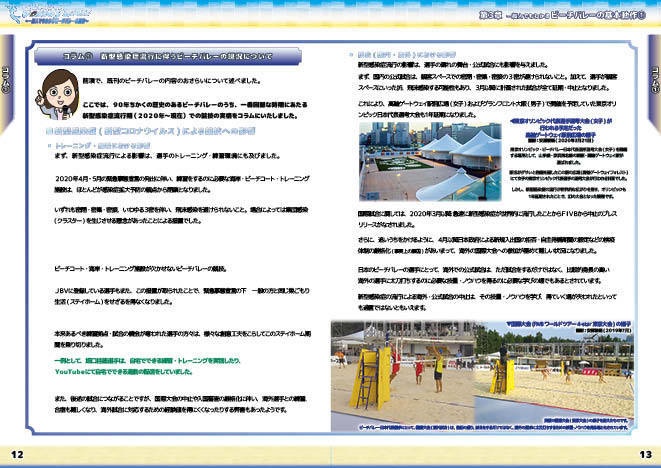Screen dimensions: 661x468
Task: Click the green line beginning '一例として'
Action: (x=148, y=361)
